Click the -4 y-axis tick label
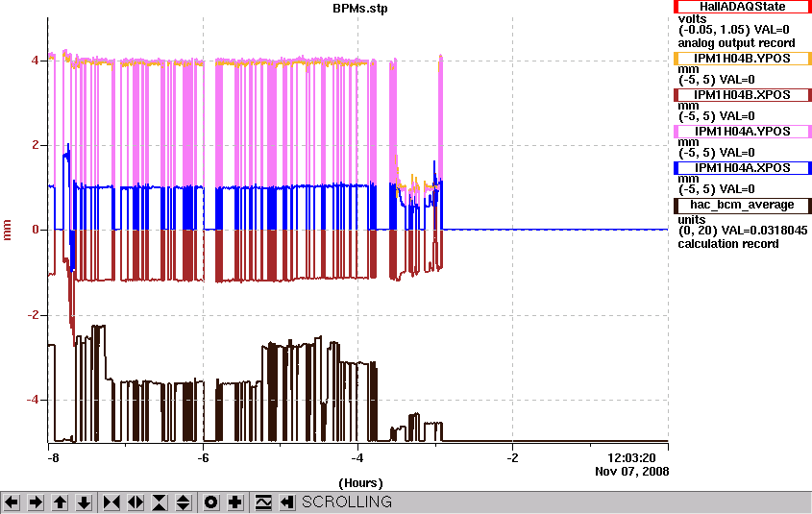This screenshot has height=514, width=812. point(32,400)
